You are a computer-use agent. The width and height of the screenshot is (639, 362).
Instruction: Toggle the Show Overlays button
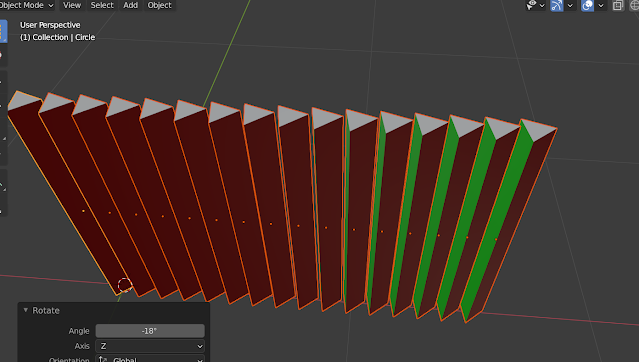tap(587, 5)
